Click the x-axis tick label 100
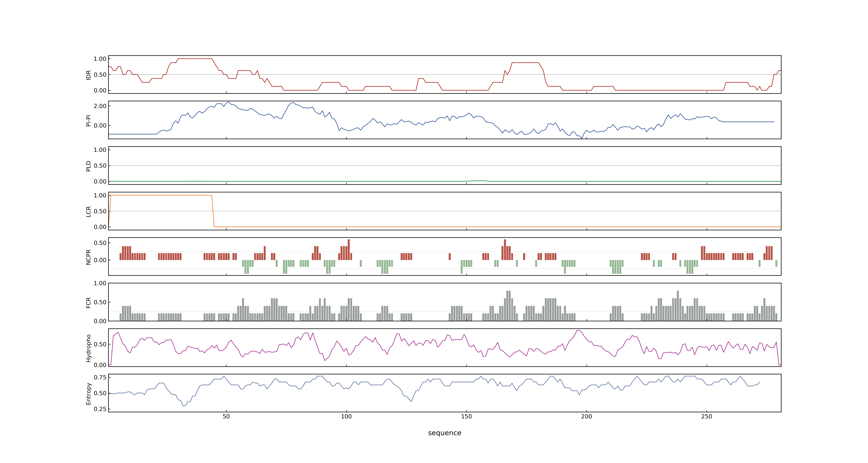 click(x=346, y=416)
